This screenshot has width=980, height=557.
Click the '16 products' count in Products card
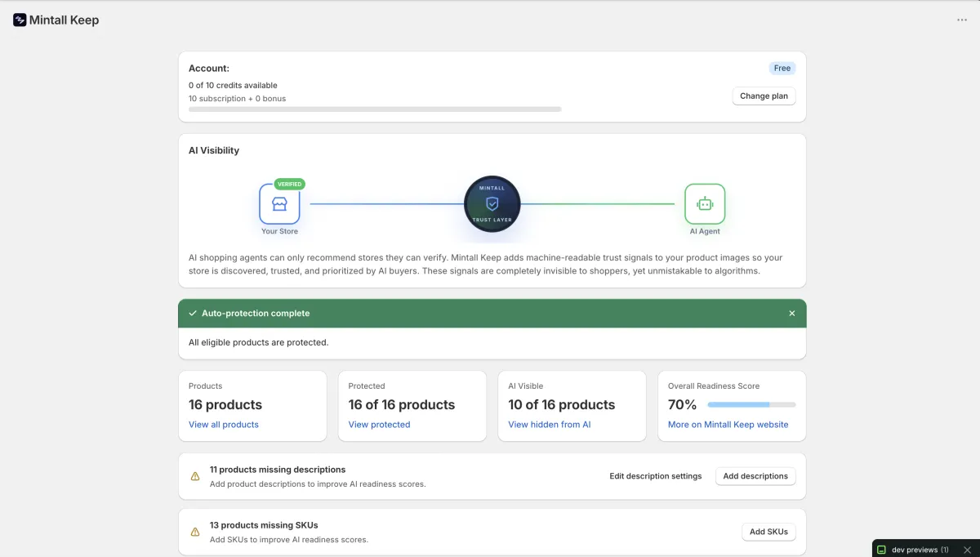[x=225, y=405]
